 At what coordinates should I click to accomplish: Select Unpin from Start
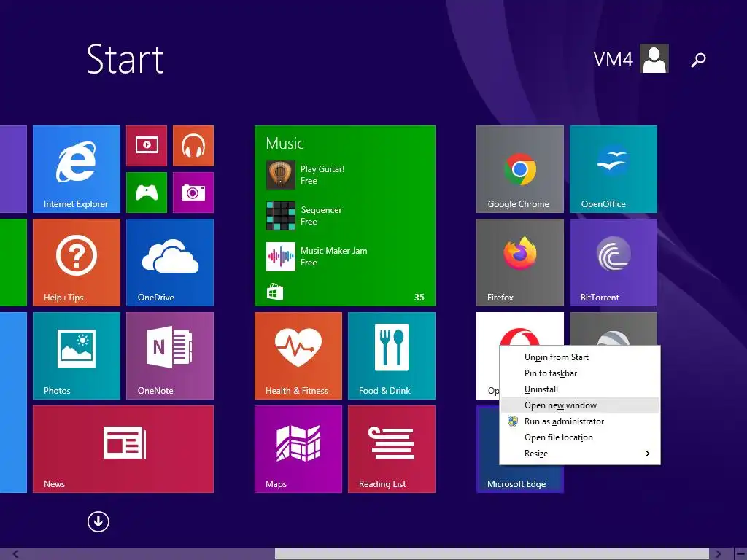[x=580, y=357]
